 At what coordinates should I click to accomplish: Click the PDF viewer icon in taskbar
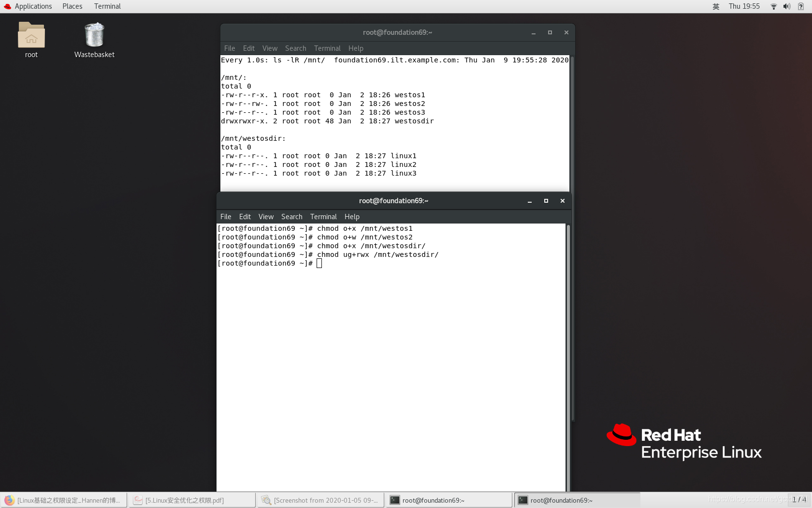[138, 500]
